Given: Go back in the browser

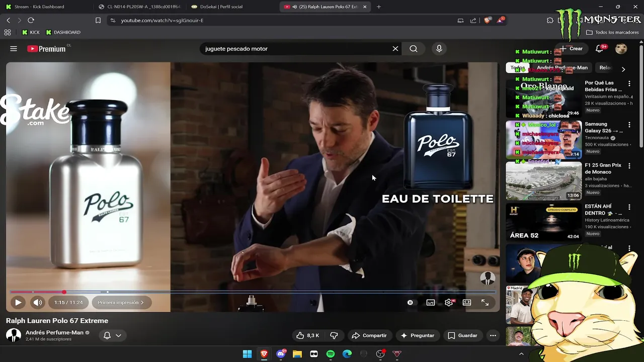Looking at the screenshot, I should coord(9,20).
